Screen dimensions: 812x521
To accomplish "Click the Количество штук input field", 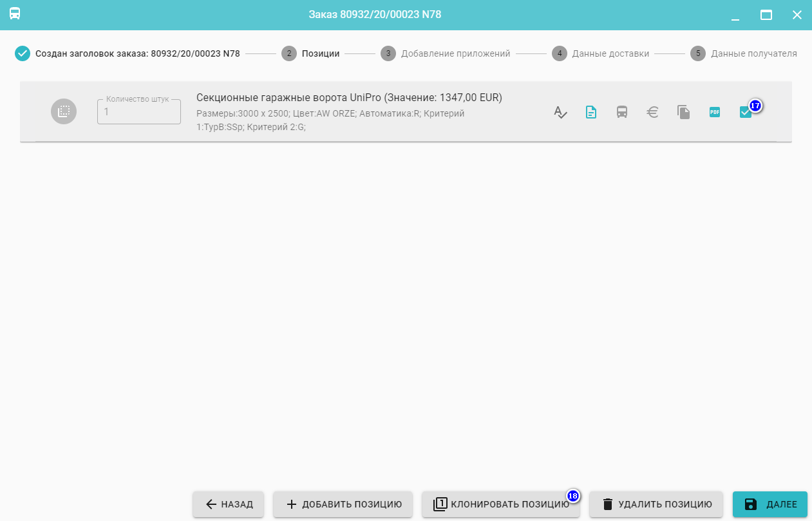I will coord(138,111).
